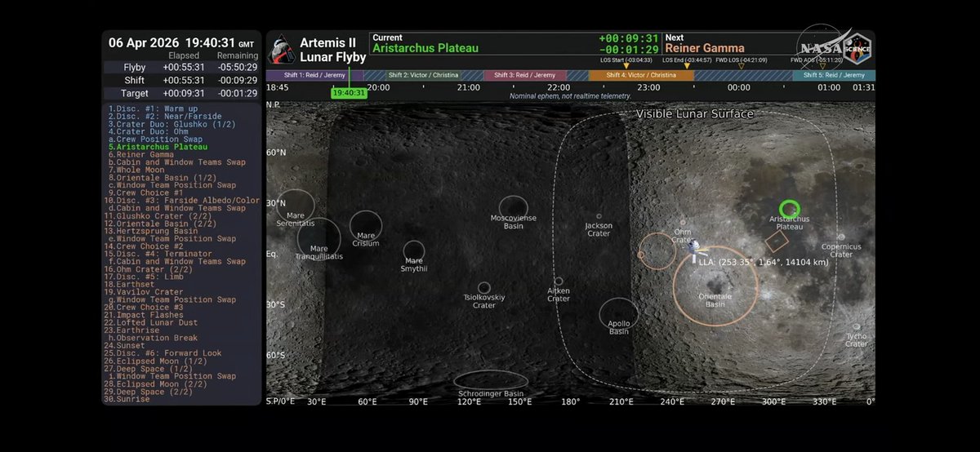Select the Orientale Basin target circle

[715, 286]
